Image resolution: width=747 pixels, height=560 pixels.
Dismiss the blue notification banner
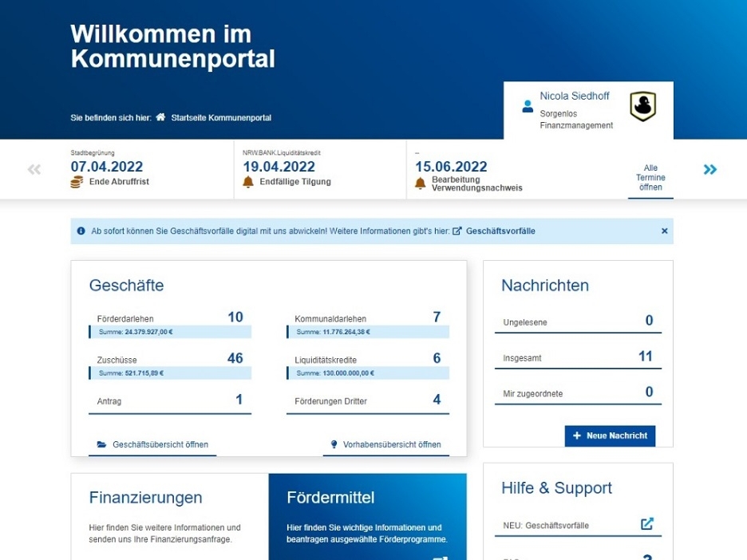[x=664, y=231]
